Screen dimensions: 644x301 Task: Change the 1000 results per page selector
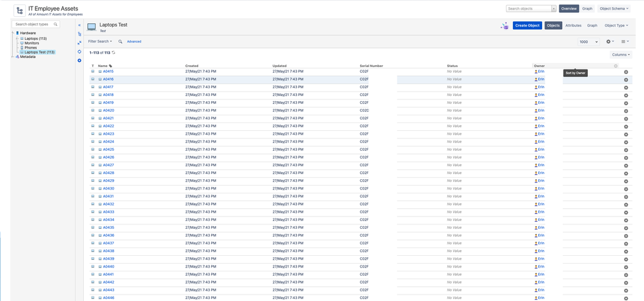coord(588,41)
